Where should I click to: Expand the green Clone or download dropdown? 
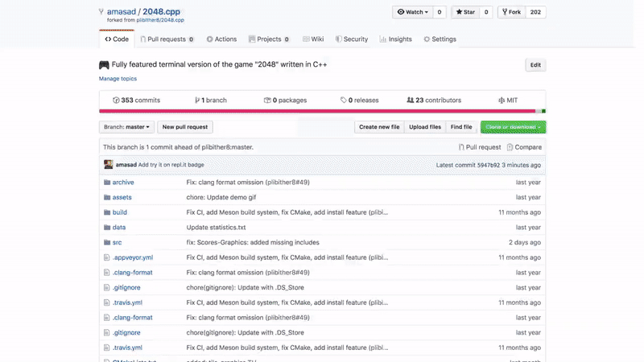[x=514, y=127]
